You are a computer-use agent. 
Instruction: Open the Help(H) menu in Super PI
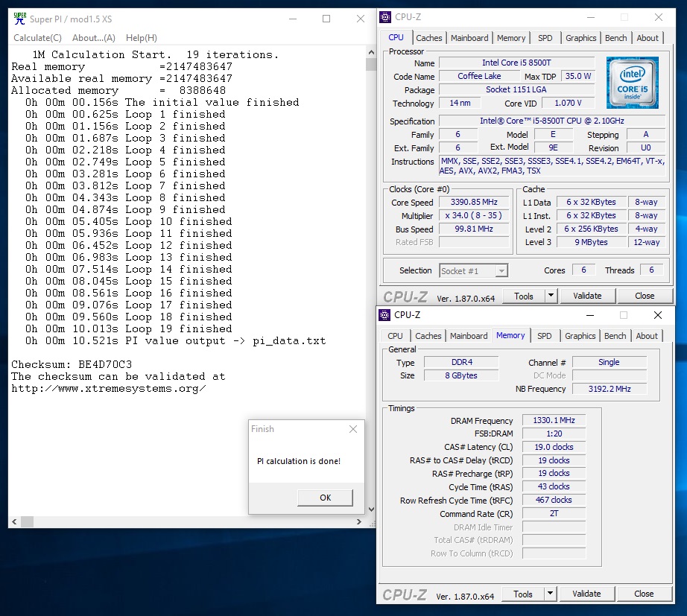(x=141, y=38)
